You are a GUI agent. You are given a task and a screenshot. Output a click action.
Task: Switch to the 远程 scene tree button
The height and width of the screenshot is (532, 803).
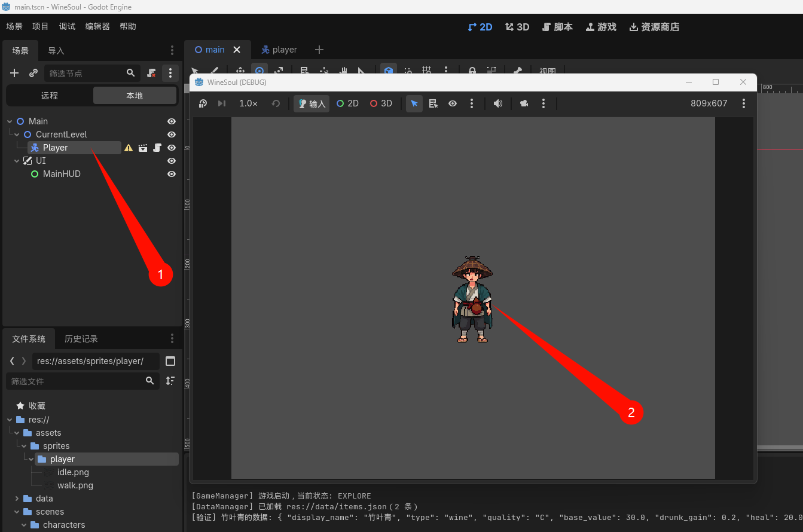[50, 96]
